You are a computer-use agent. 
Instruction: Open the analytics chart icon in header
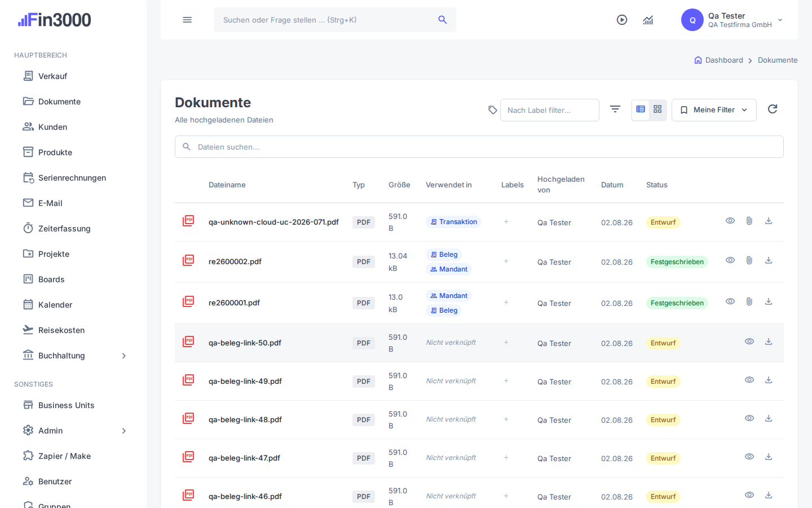click(x=648, y=20)
